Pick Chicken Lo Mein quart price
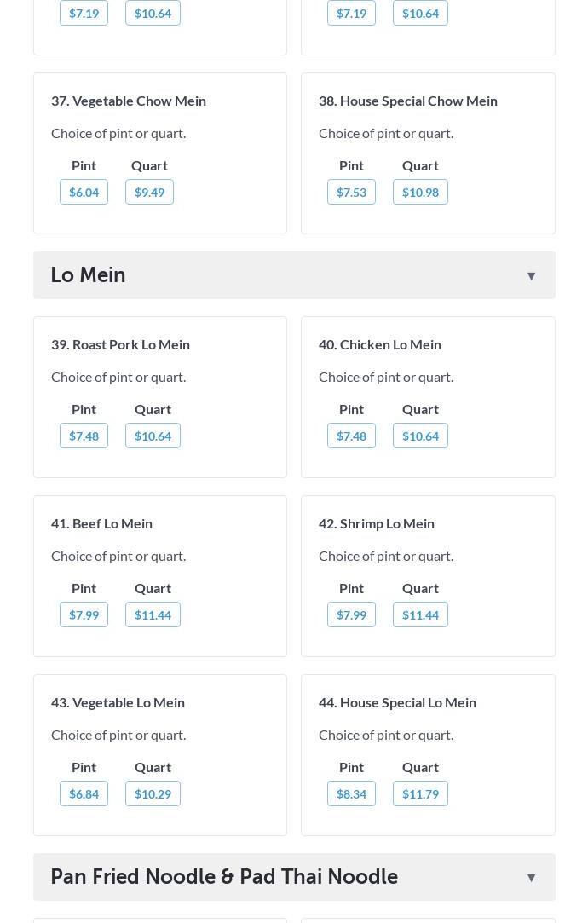Image resolution: width=588 pixels, height=923 pixels. (420, 436)
